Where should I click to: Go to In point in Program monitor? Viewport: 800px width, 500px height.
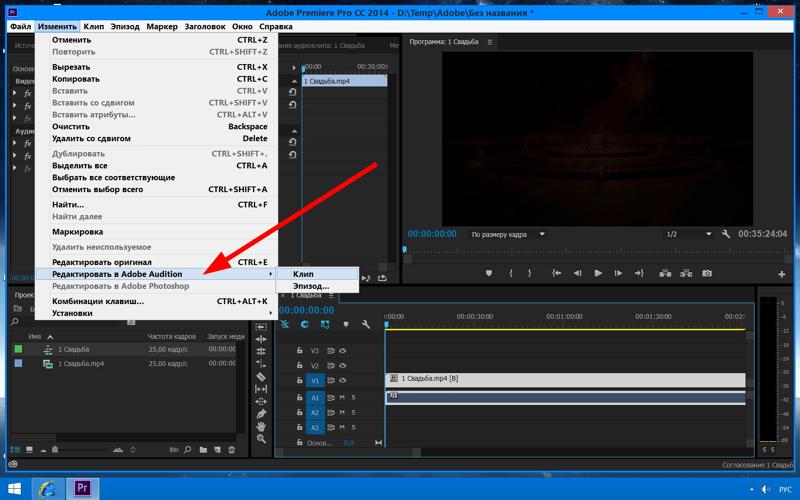[557, 273]
